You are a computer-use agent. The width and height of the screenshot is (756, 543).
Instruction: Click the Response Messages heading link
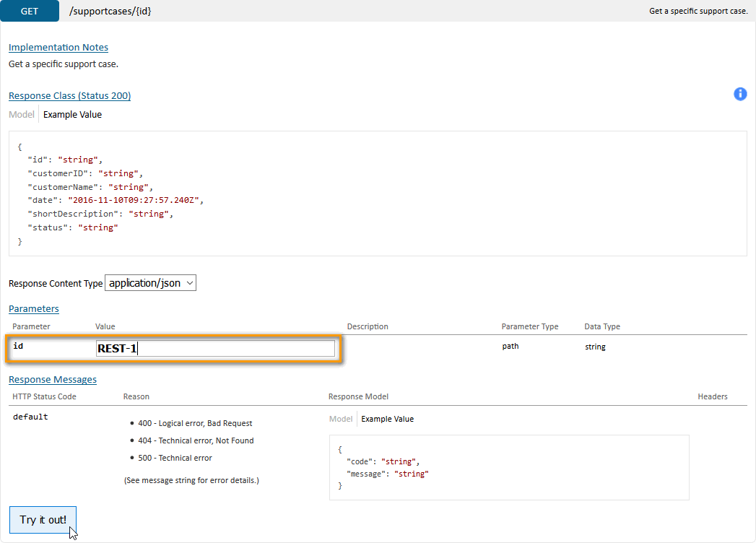pos(53,379)
